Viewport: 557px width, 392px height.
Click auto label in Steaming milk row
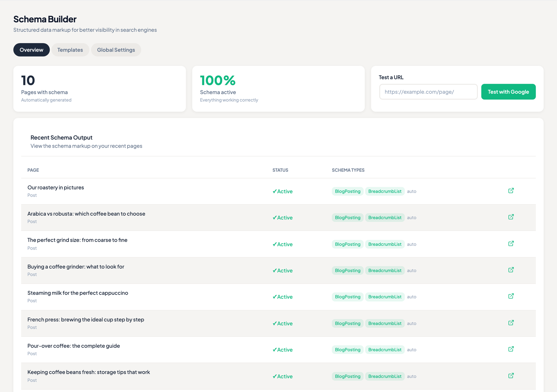[x=412, y=297]
